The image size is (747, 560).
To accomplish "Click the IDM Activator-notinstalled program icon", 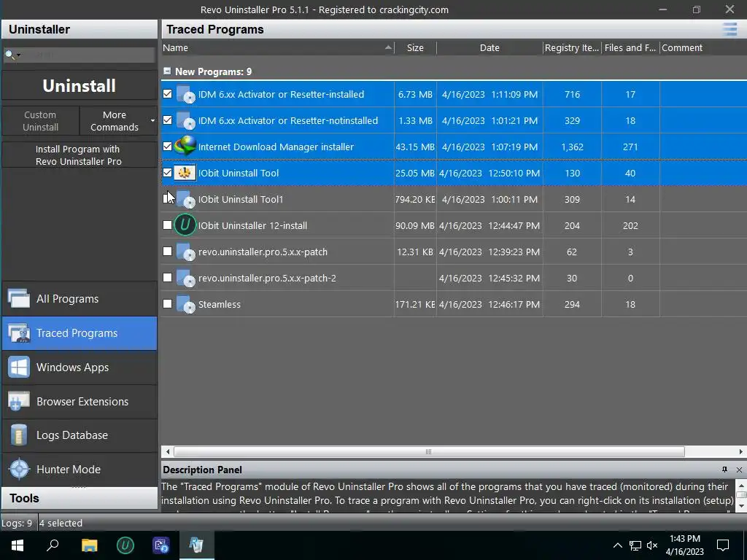I will (185, 120).
